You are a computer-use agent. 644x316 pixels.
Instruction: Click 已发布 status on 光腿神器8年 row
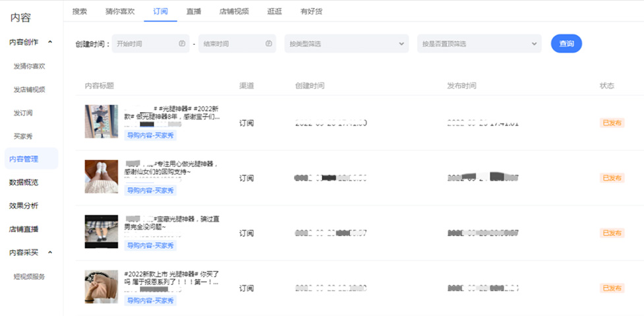(612, 123)
